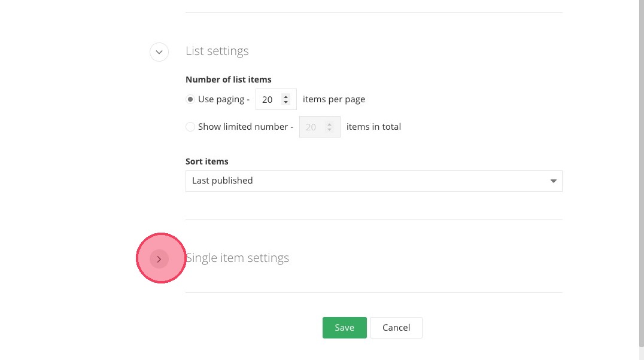The image size is (644, 360).
Task: Click the items per page number field
Action: tap(268, 99)
